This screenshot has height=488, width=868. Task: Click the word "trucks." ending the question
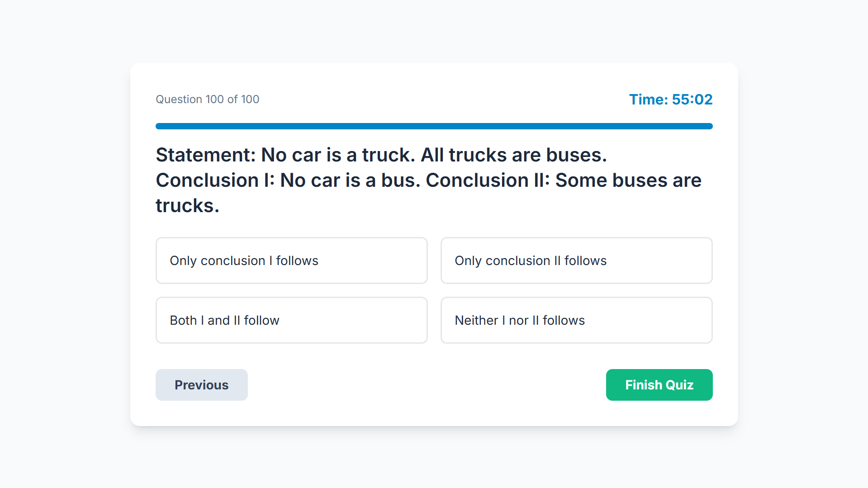click(187, 206)
